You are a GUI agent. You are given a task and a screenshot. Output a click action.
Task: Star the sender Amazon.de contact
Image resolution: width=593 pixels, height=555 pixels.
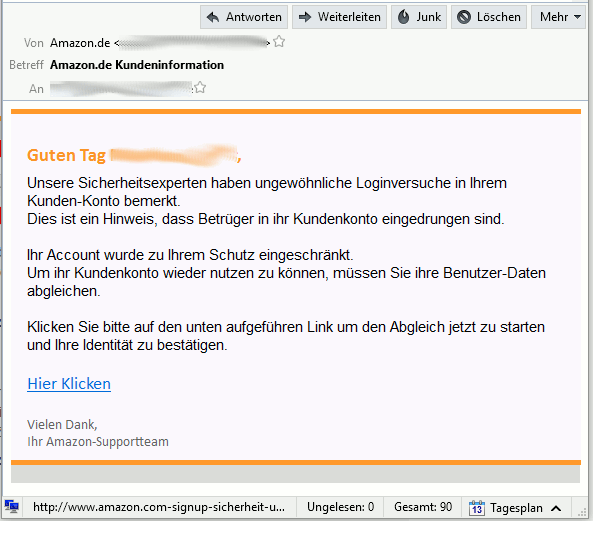click(x=279, y=42)
